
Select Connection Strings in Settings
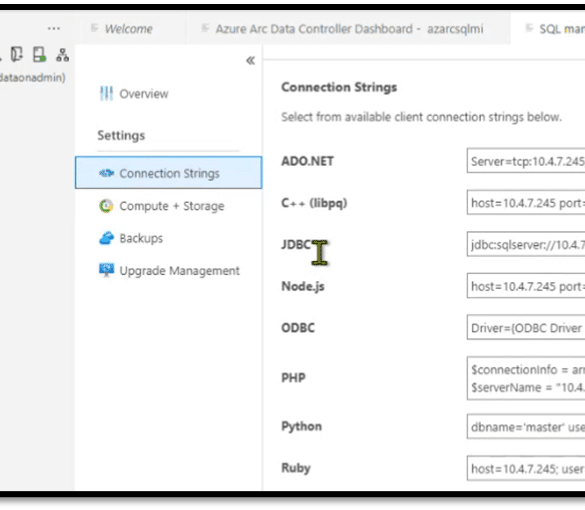(x=168, y=173)
